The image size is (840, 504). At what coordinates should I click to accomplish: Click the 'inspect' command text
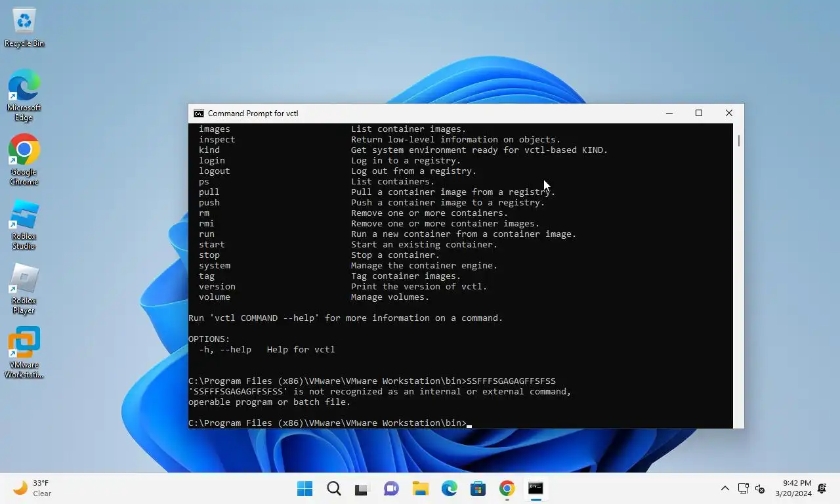pyautogui.click(x=217, y=140)
